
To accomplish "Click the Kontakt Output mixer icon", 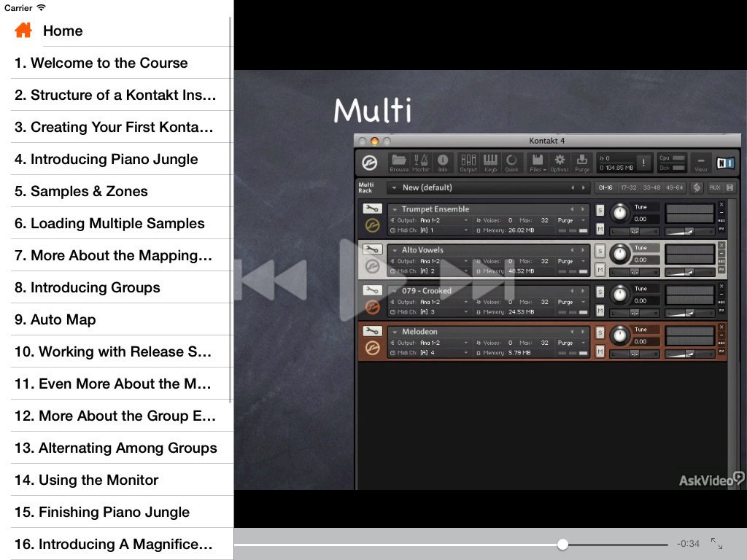I will [x=468, y=163].
